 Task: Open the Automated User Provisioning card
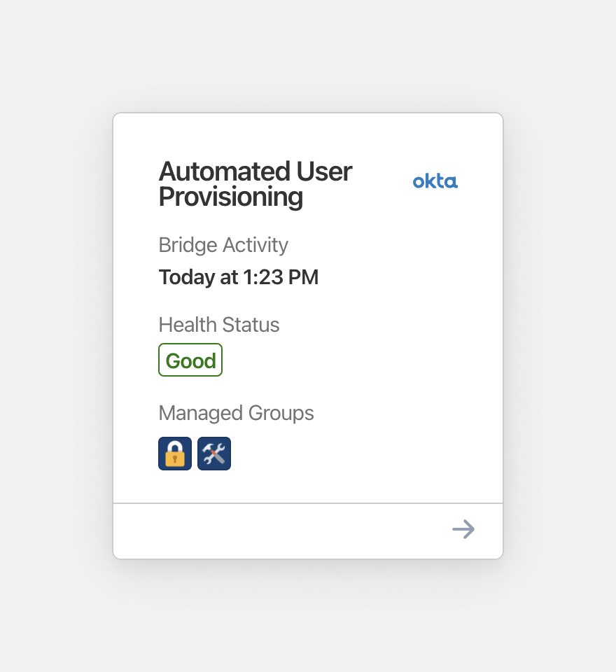click(x=308, y=336)
